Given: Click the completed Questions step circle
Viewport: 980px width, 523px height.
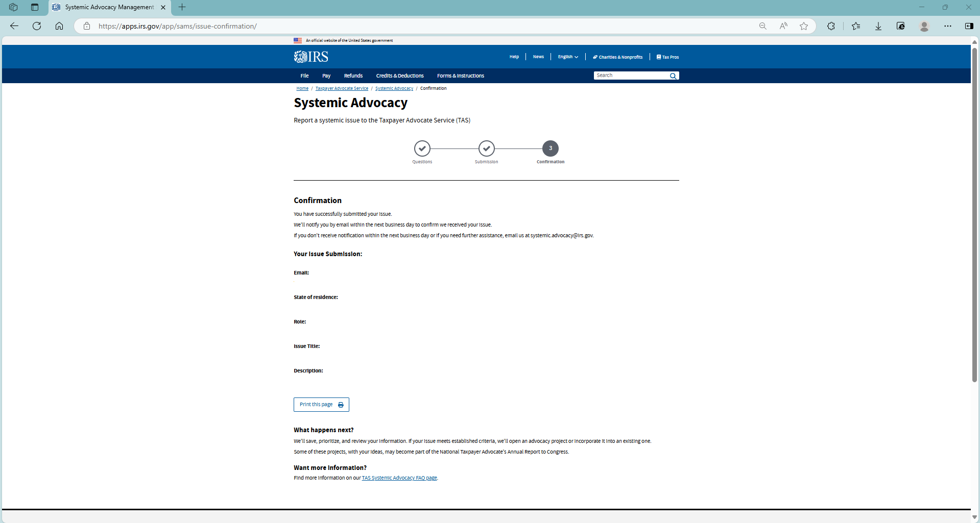Looking at the screenshot, I should click(422, 148).
